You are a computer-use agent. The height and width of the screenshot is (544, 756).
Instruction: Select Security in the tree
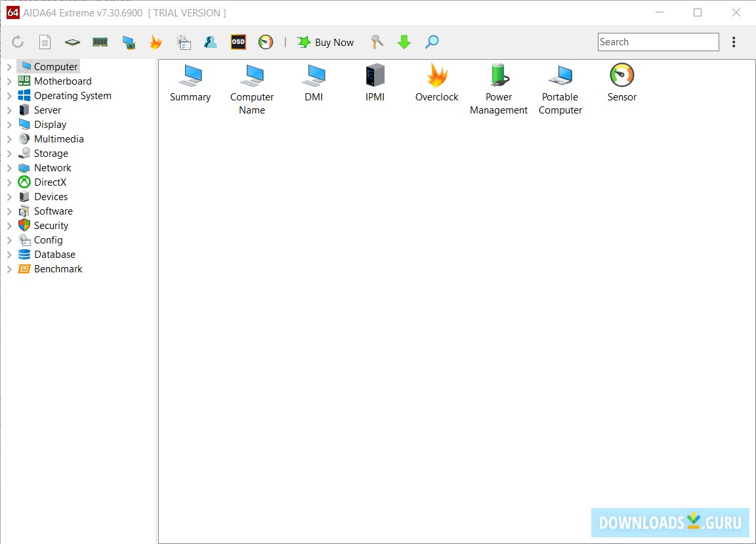(x=43, y=226)
